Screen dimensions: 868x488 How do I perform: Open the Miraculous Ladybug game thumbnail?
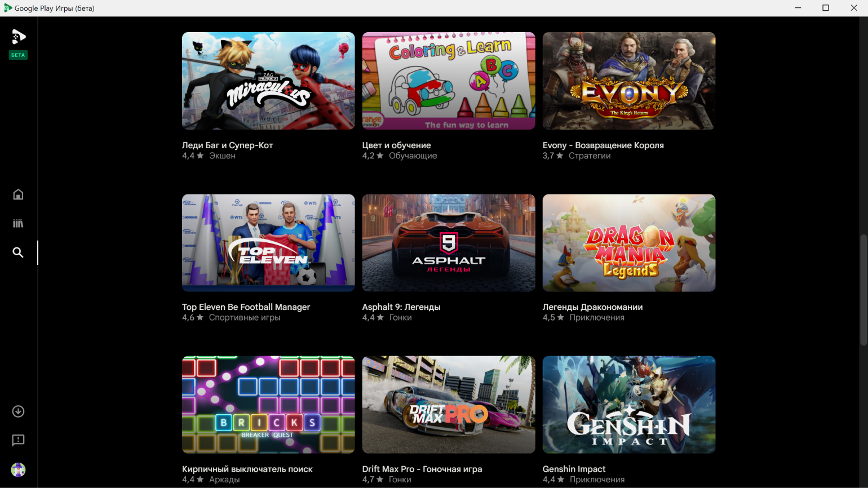268,81
